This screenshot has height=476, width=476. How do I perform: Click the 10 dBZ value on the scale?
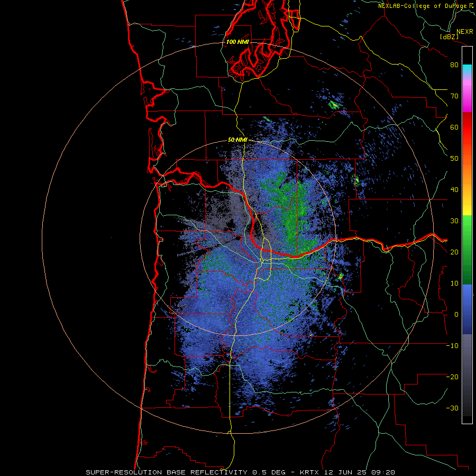coord(454,283)
